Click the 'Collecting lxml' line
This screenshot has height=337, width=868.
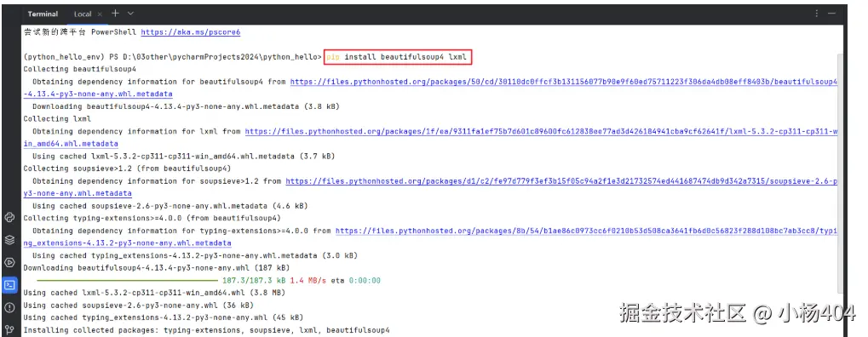(x=57, y=119)
